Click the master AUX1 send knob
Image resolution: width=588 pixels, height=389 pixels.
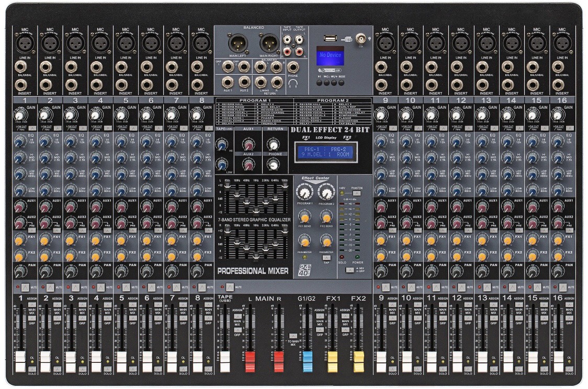(248, 144)
